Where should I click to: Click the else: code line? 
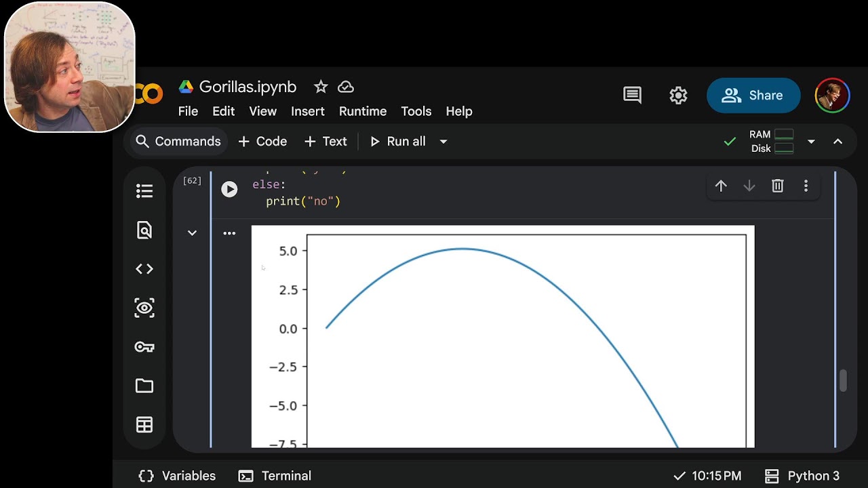(269, 184)
